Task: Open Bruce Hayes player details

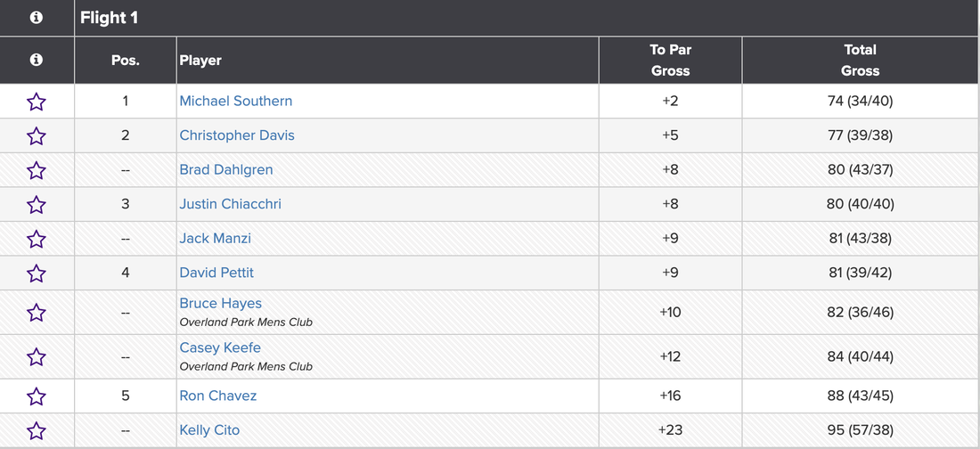Action: point(221,304)
